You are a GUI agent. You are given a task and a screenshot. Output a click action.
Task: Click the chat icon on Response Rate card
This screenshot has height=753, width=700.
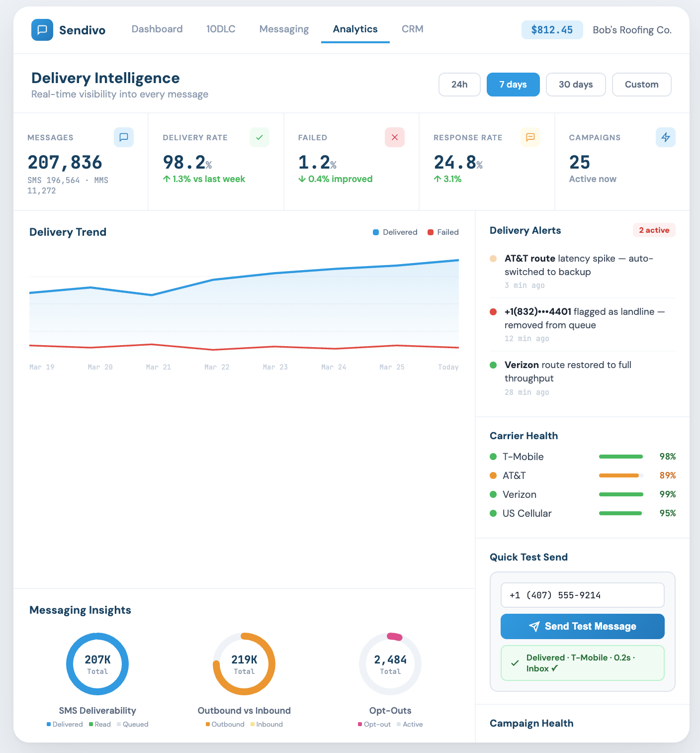pos(530,137)
